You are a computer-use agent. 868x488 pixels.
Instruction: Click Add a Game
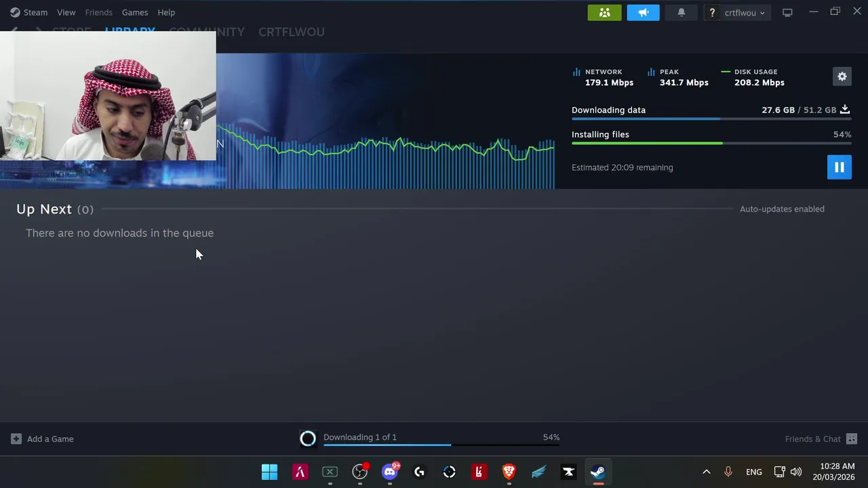point(50,439)
